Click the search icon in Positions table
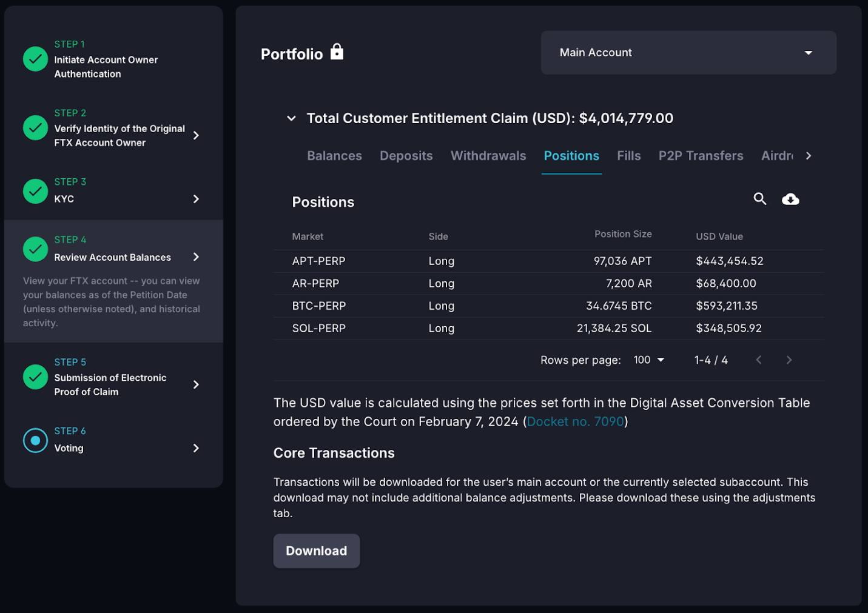The image size is (868, 613). [x=759, y=199]
